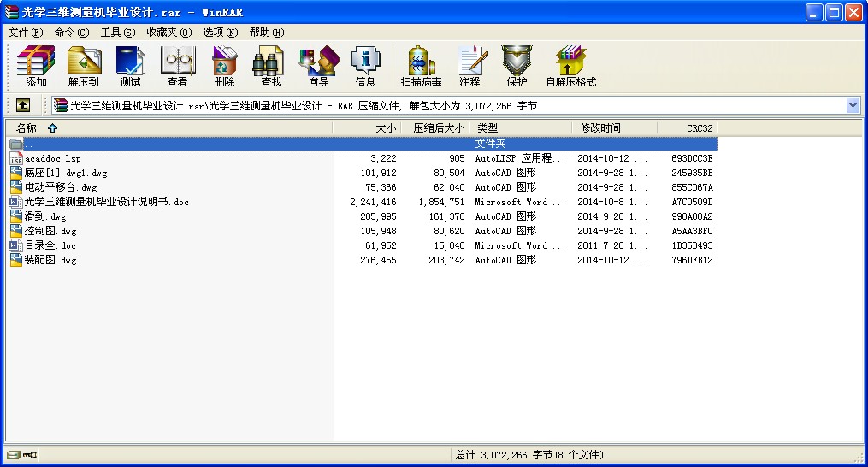Viewport: 868px width, 467px height.
Task: Click the 装配图.dwg file icon
Action: 16,259
